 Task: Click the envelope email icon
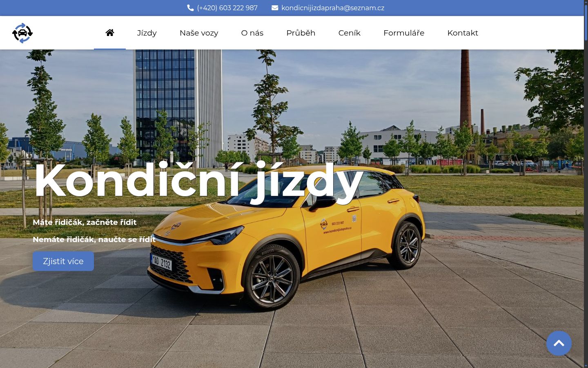tap(275, 8)
